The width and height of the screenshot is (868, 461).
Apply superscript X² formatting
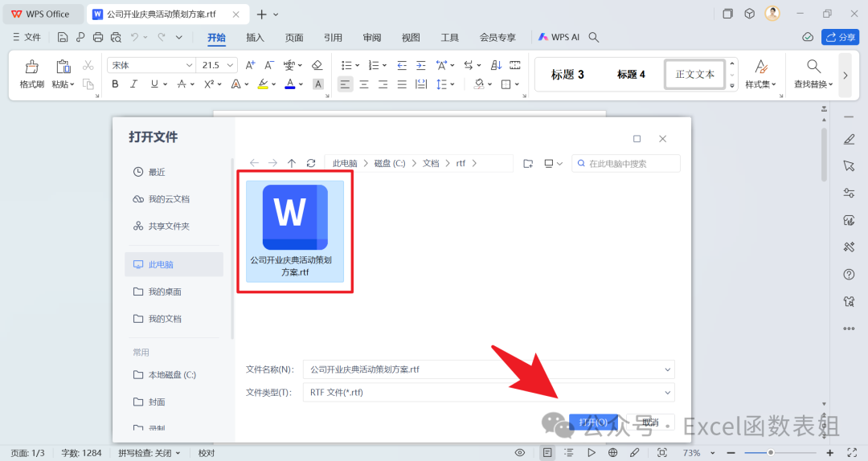pyautogui.click(x=209, y=84)
